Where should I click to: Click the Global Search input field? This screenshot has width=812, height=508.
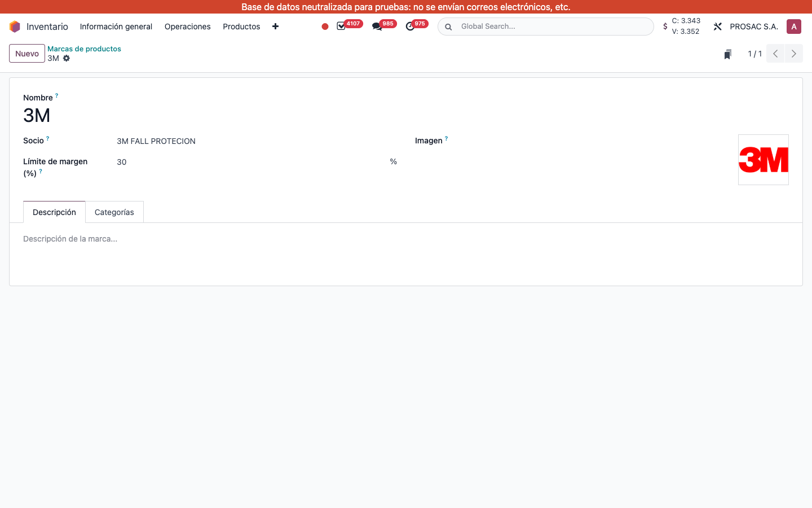click(x=553, y=27)
